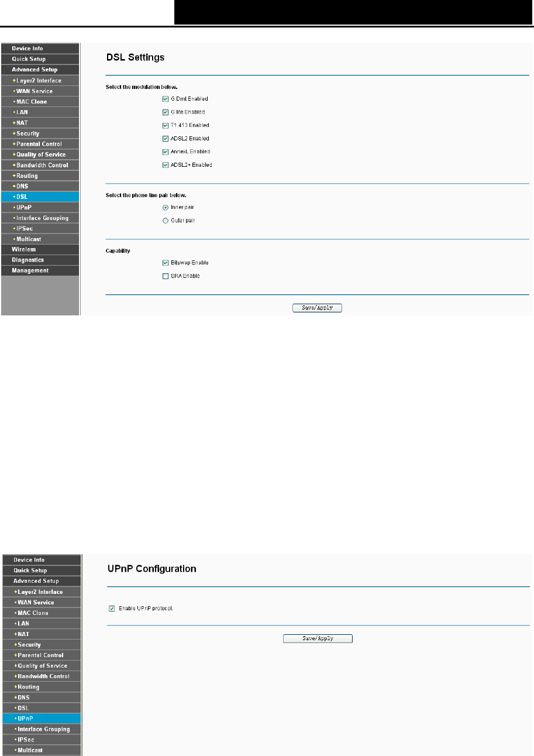Screen dimensions: 534x756
Task: Expand NAT in UPnP Configuration sidebar
Action: click(42, 634)
